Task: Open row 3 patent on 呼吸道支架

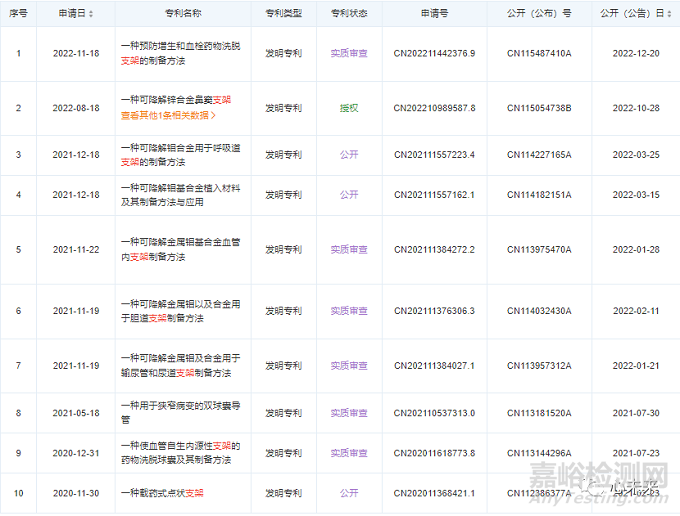Action: pos(180,155)
